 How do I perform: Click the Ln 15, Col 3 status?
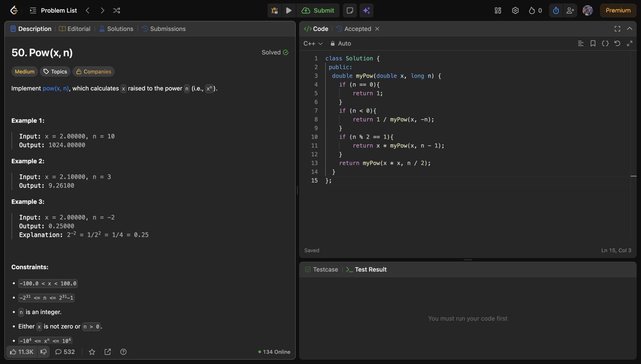click(616, 250)
